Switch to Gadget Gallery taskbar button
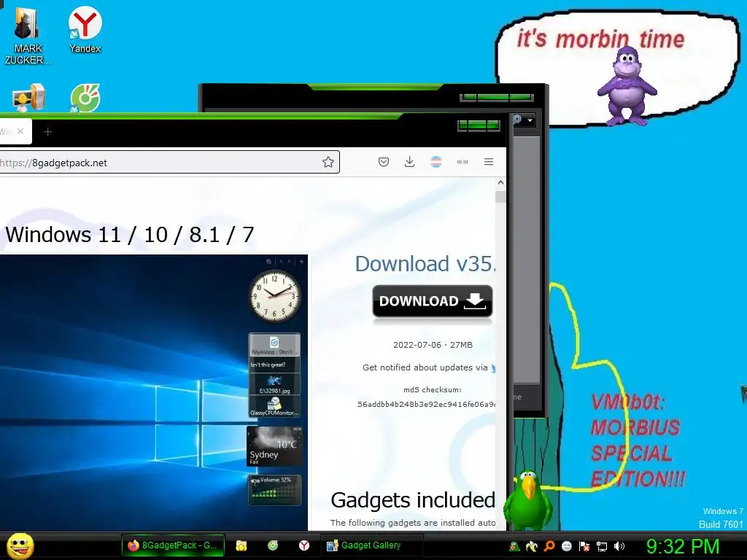Image resolution: width=747 pixels, height=560 pixels. (x=371, y=545)
